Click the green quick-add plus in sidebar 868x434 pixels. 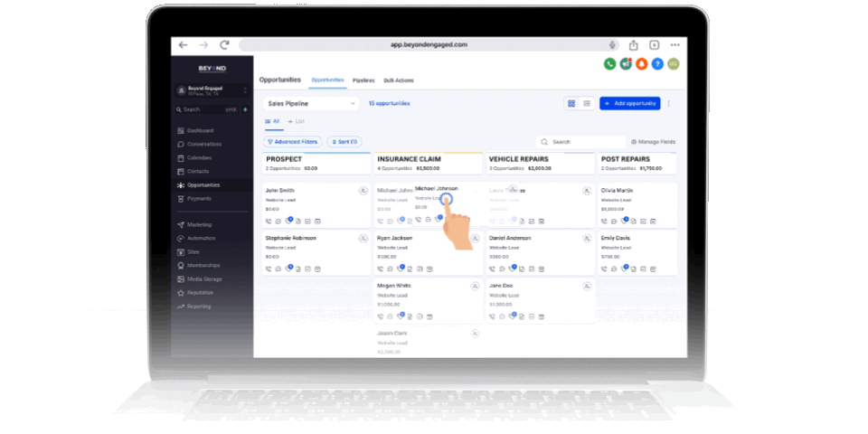245,109
